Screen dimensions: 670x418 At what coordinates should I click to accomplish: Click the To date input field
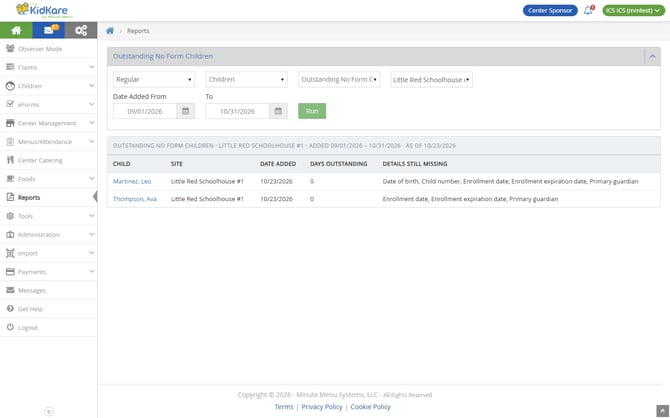pyautogui.click(x=238, y=111)
